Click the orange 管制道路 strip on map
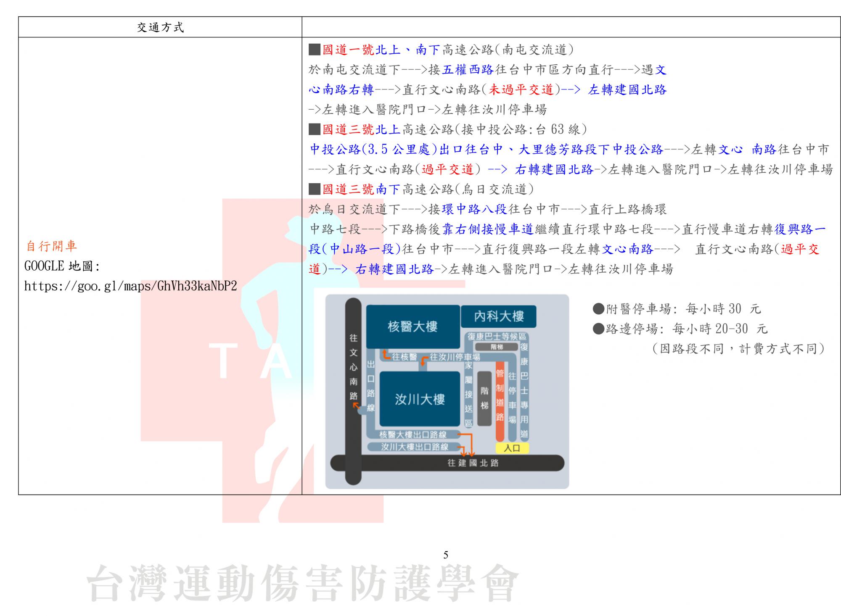 500,401
